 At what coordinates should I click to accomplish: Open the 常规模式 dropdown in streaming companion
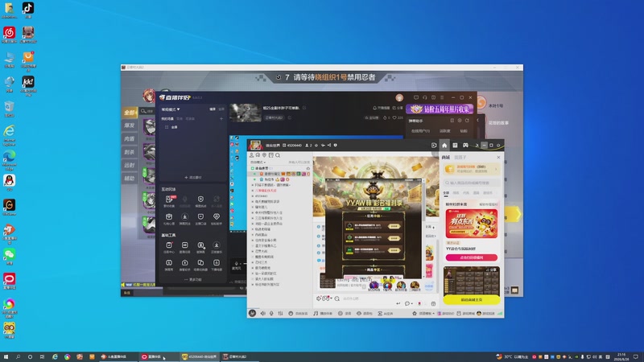tap(171, 109)
